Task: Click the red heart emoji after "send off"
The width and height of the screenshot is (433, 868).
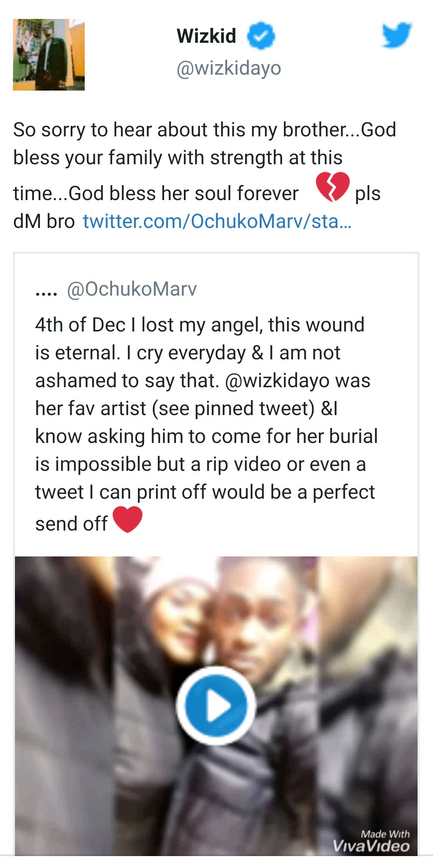Action: tap(128, 520)
